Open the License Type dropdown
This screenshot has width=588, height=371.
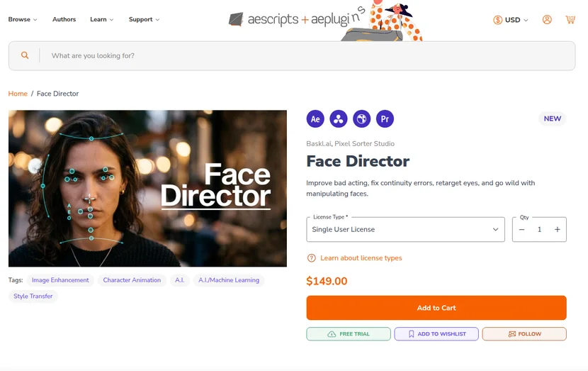coord(405,229)
